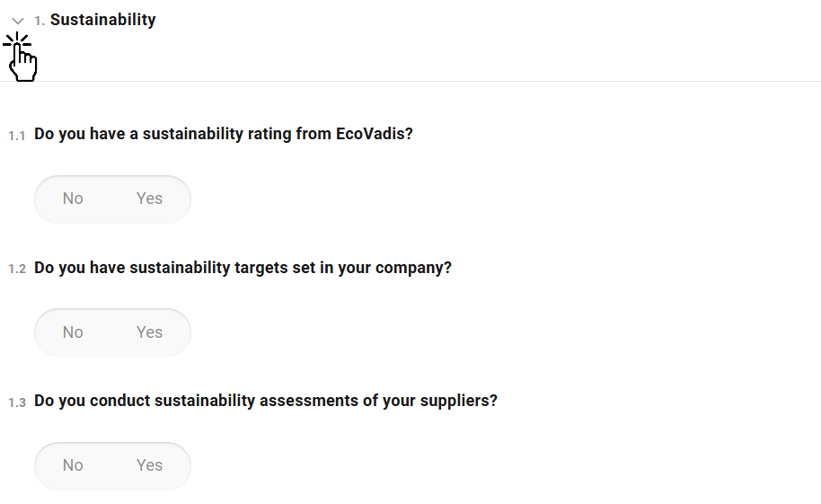The height and width of the screenshot is (504, 821).
Task: Select No for EcoVadis sustainability rating
Action: (73, 199)
